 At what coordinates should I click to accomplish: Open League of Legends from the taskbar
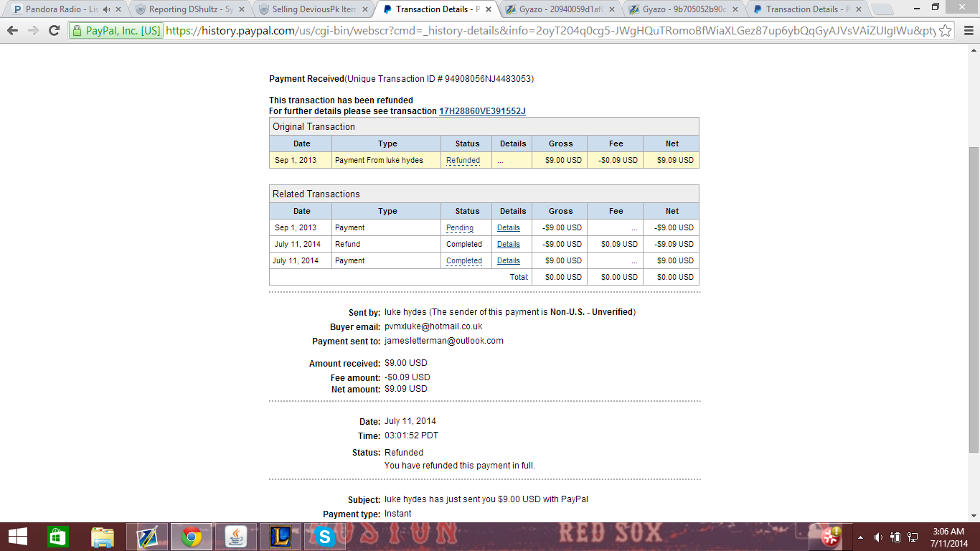(281, 536)
